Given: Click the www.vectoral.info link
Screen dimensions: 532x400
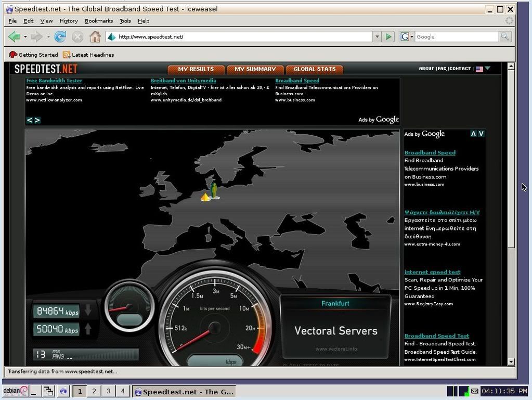Looking at the screenshot, I should point(336,349).
